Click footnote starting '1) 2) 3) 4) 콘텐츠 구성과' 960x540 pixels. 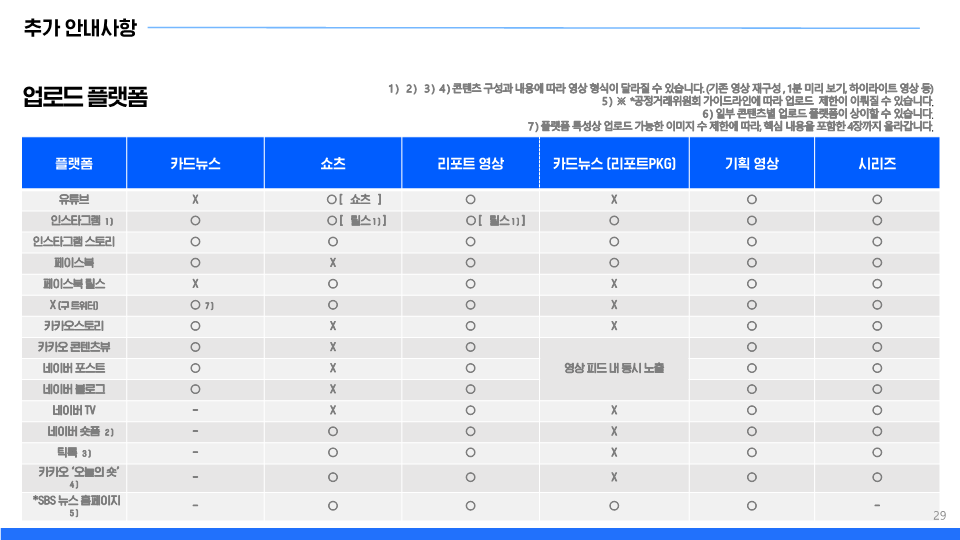click(x=661, y=89)
